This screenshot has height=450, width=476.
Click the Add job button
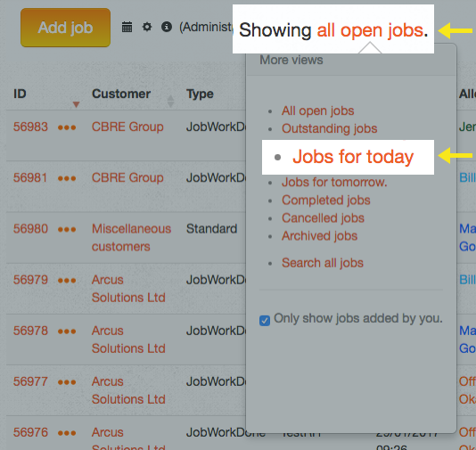point(65,28)
